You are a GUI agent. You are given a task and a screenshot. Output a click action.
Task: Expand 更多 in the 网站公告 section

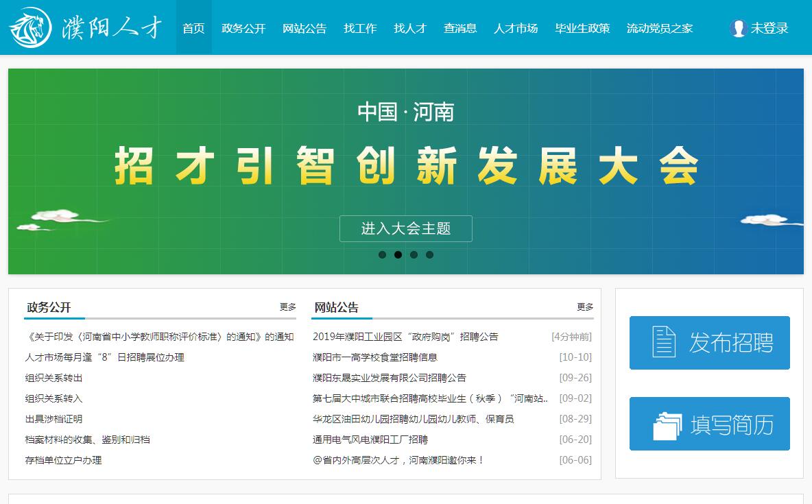[x=584, y=307]
